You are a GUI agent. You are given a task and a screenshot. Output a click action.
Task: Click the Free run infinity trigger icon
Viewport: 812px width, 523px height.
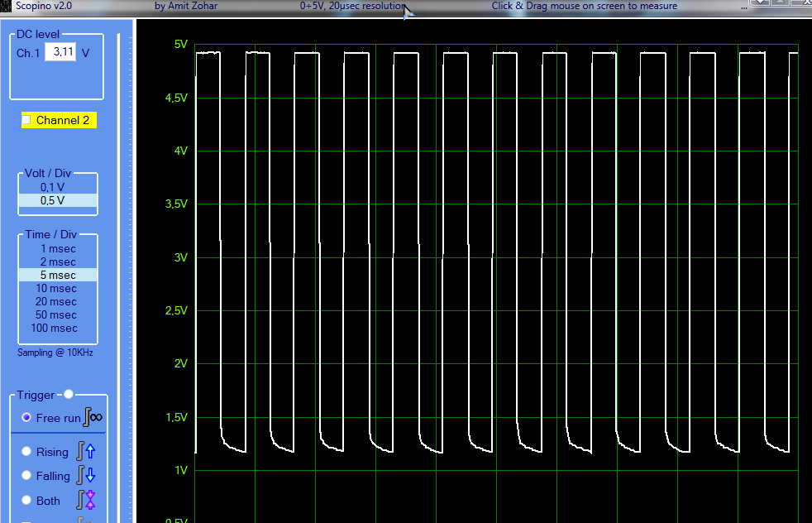tap(93, 418)
